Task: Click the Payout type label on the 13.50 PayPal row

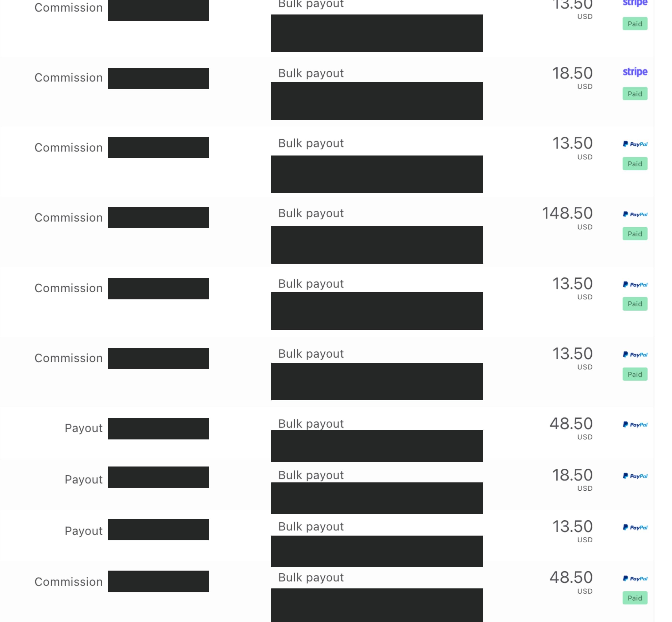Action: point(84,531)
